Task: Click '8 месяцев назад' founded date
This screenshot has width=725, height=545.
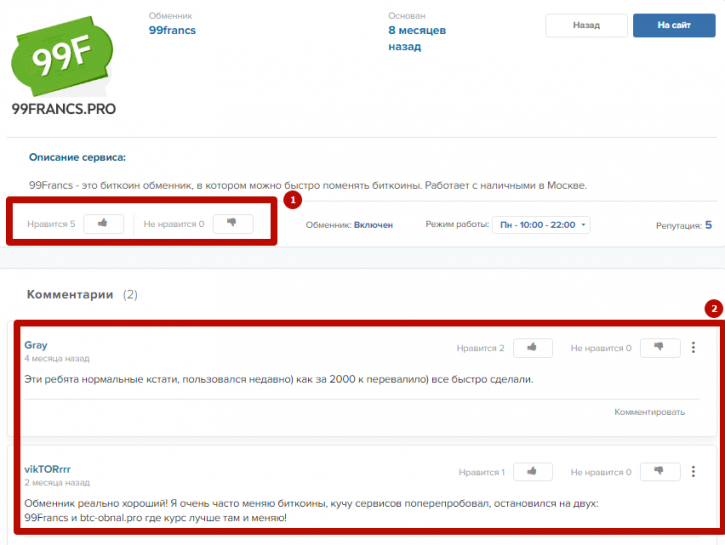Action: pos(417,38)
